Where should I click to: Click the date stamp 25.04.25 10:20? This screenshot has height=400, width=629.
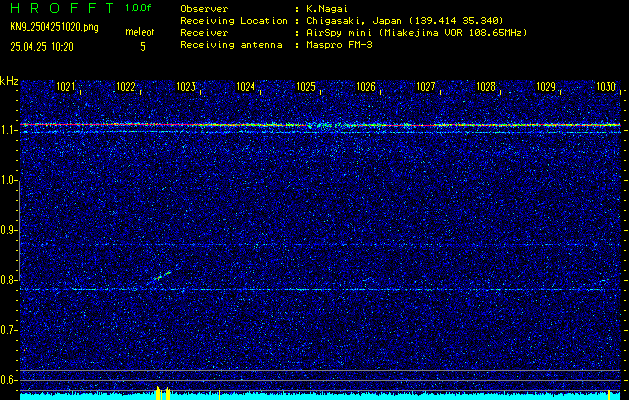(42, 47)
